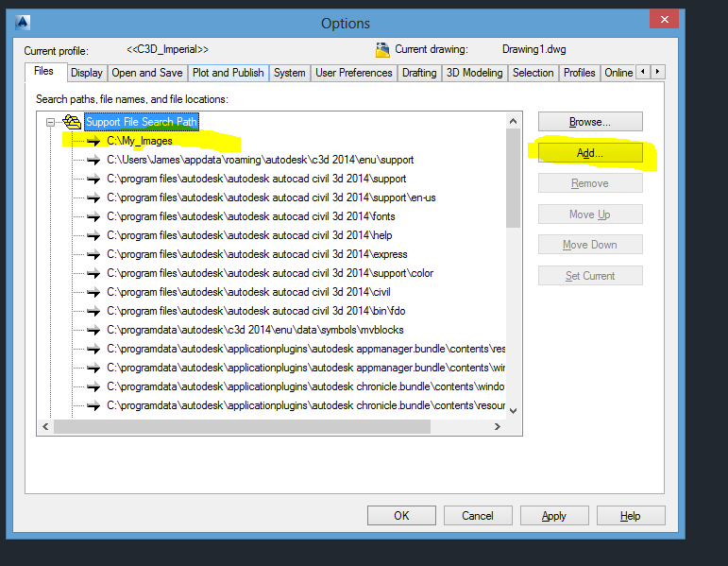Image resolution: width=728 pixels, height=566 pixels.
Task: Select the chronicle.bundle\contents\windo path
Action: coord(306,386)
